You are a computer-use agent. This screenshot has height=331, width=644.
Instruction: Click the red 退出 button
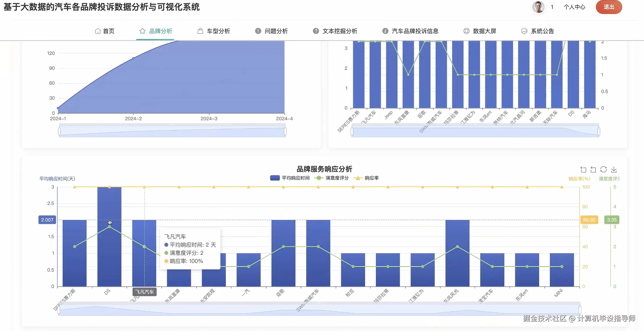click(x=609, y=7)
